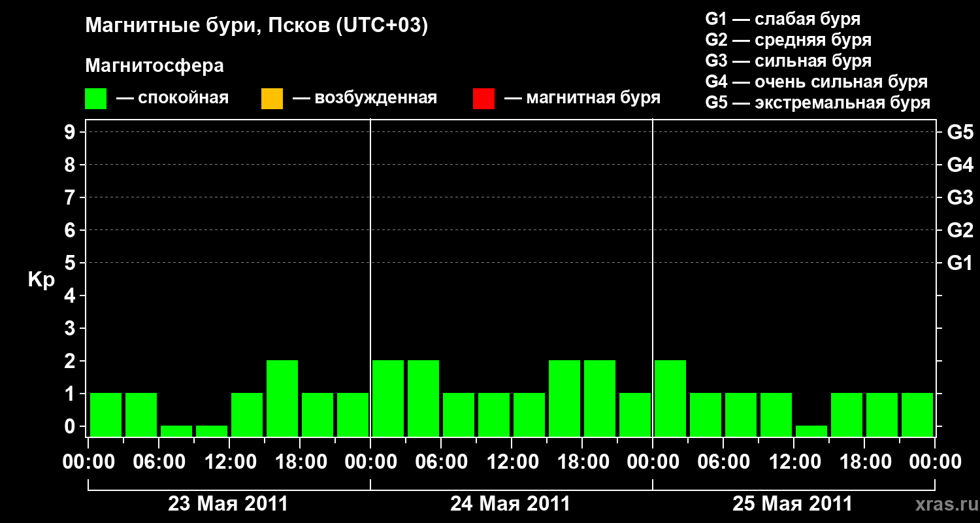This screenshot has width=980, height=523.
Task: Click the "G5 — экстремальная буря" legend line
Action: coord(817,103)
